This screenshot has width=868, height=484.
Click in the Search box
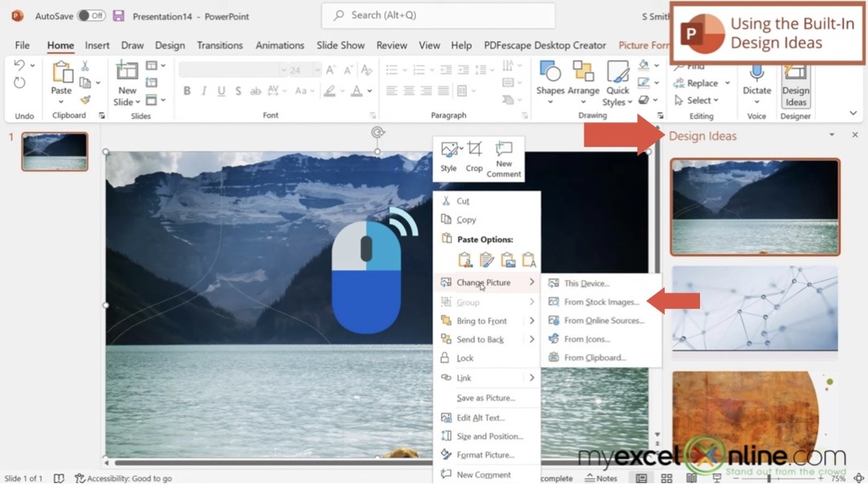coord(438,15)
